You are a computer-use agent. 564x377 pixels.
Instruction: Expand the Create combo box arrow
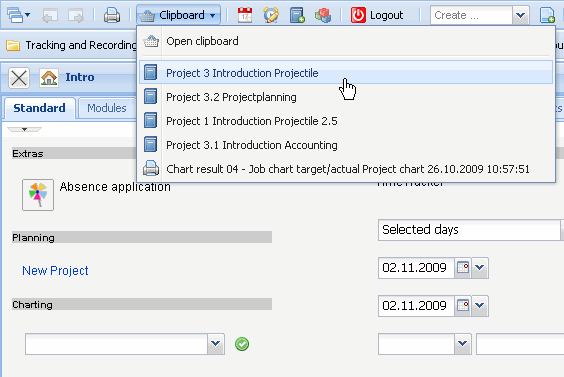[520, 15]
